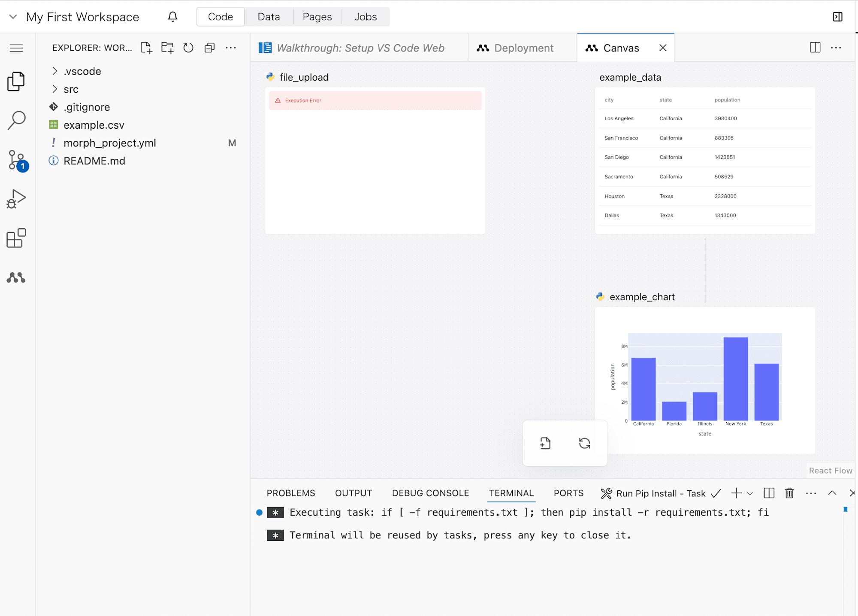The image size is (858, 616).
Task: Open terminal launch profile dropdown arrow
Action: pos(750,494)
